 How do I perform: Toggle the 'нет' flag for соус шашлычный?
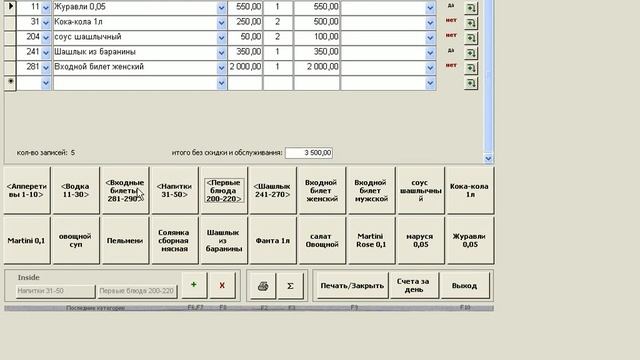click(451, 35)
